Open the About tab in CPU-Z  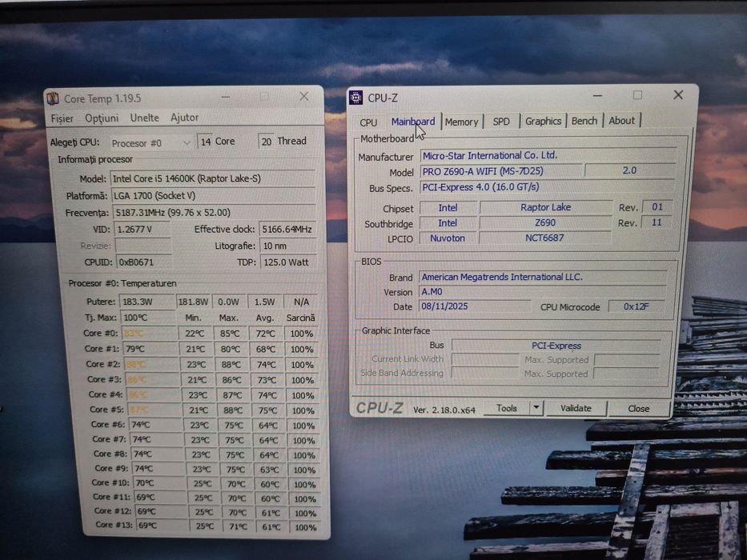(x=622, y=121)
